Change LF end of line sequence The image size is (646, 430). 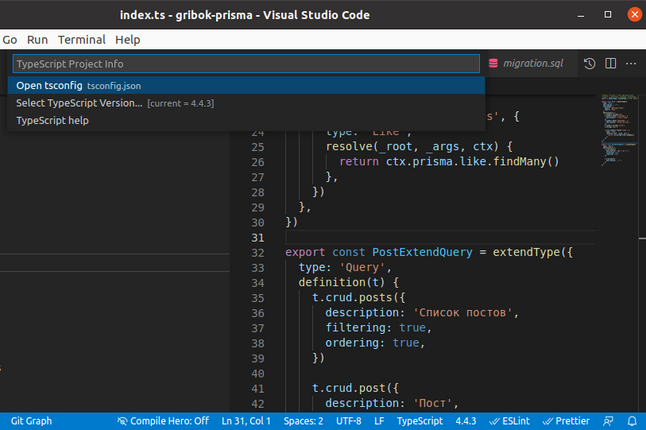379,421
